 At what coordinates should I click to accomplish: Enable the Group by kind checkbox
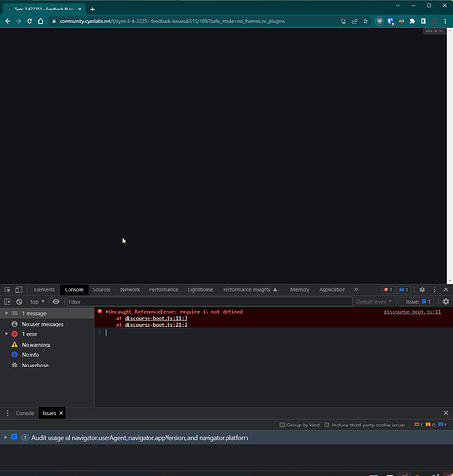click(x=282, y=425)
